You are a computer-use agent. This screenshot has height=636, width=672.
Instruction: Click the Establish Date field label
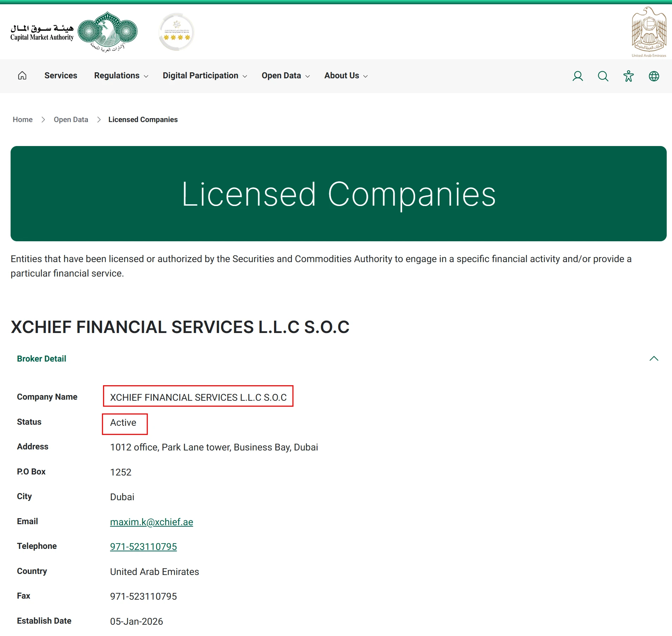coord(44,621)
